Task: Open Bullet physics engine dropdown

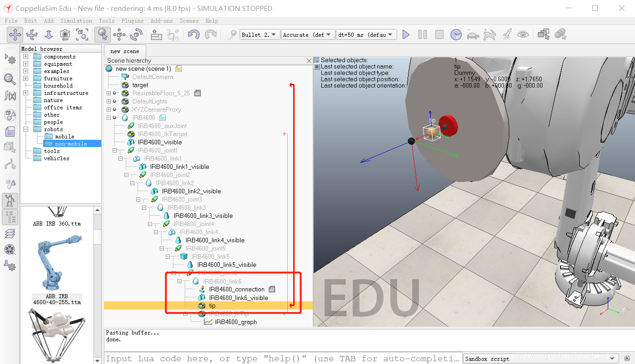Action: pyautogui.click(x=260, y=34)
